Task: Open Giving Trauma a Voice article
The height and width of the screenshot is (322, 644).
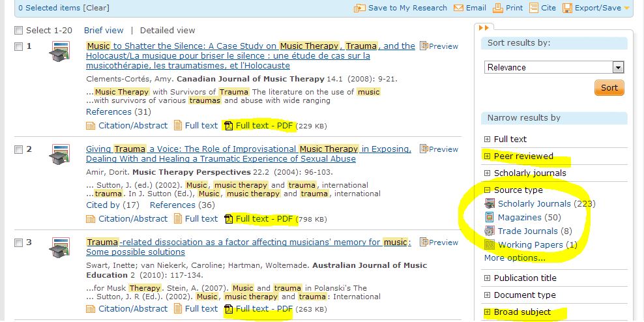Action: click(x=248, y=154)
